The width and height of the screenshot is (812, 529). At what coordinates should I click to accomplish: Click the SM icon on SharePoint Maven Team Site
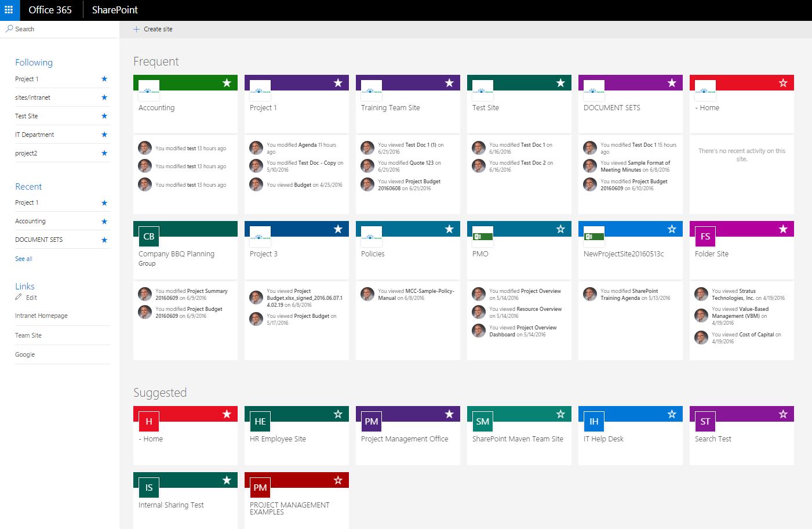point(482,421)
